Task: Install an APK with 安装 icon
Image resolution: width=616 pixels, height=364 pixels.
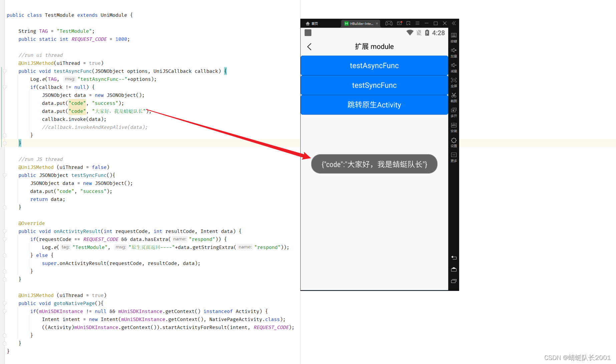Action: pos(454,127)
